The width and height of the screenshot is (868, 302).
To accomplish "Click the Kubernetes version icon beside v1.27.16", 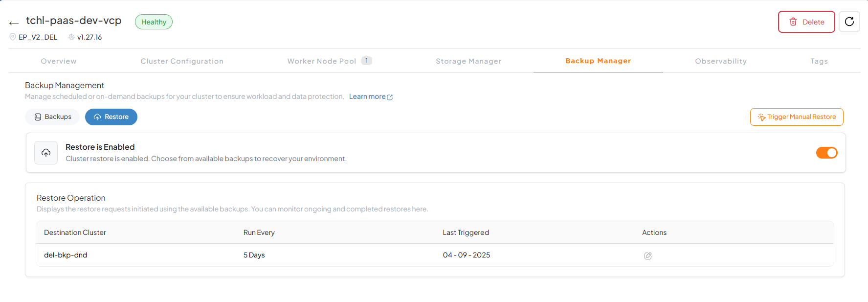I will [71, 37].
